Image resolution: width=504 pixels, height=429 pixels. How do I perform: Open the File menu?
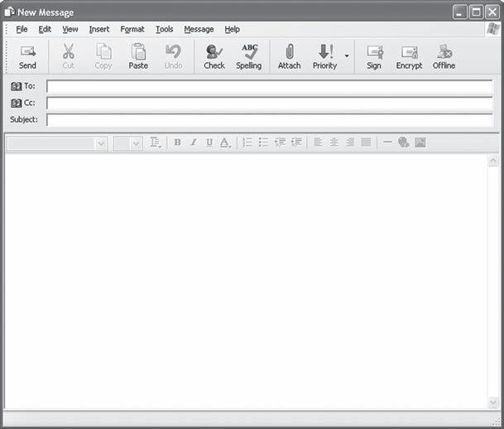coord(22,29)
